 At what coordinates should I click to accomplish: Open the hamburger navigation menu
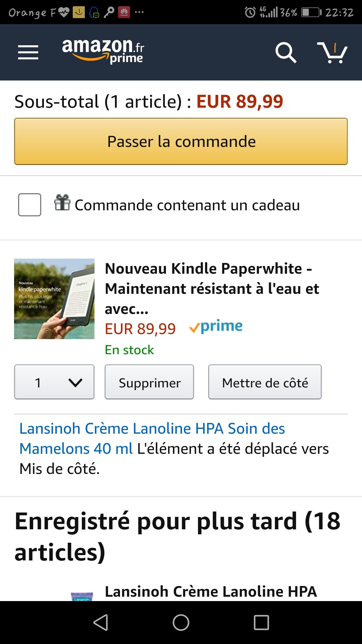[x=28, y=52]
